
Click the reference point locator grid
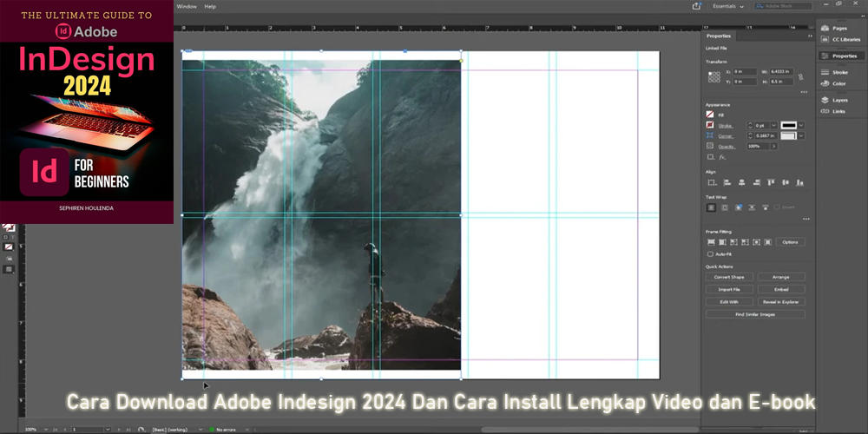tap(714, 77)
